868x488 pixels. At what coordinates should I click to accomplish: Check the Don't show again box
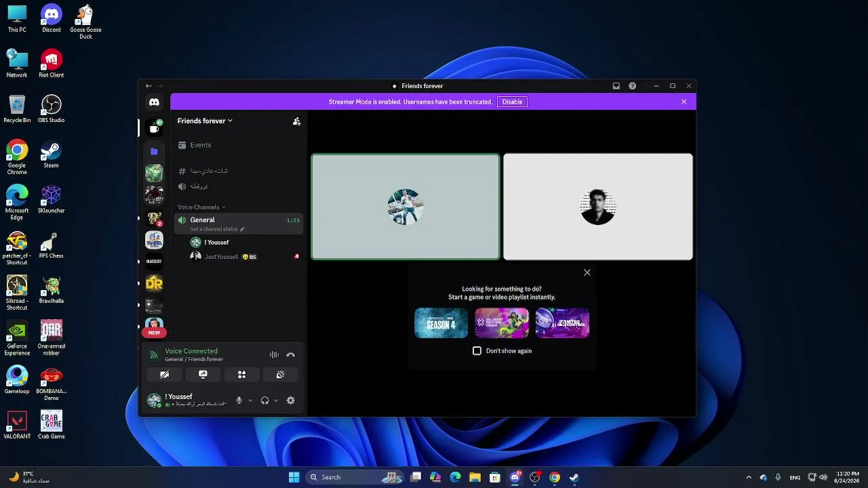(x=477, y=351)
